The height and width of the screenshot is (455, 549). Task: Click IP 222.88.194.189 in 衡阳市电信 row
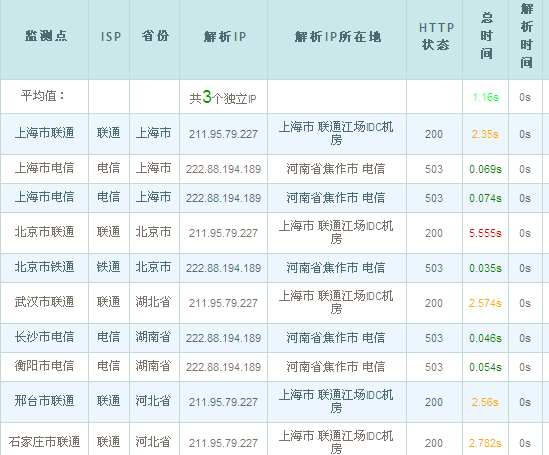coord(223,367)
